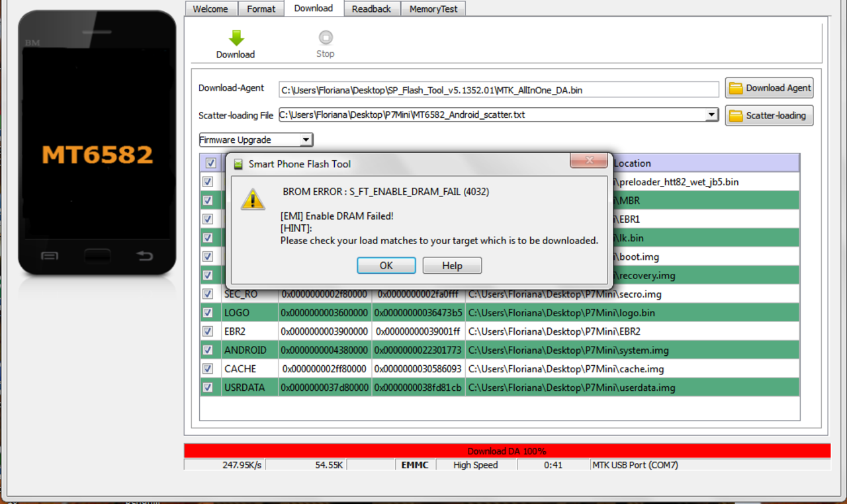Click the folder icon on Scatter-loading button

pos(735,116)
